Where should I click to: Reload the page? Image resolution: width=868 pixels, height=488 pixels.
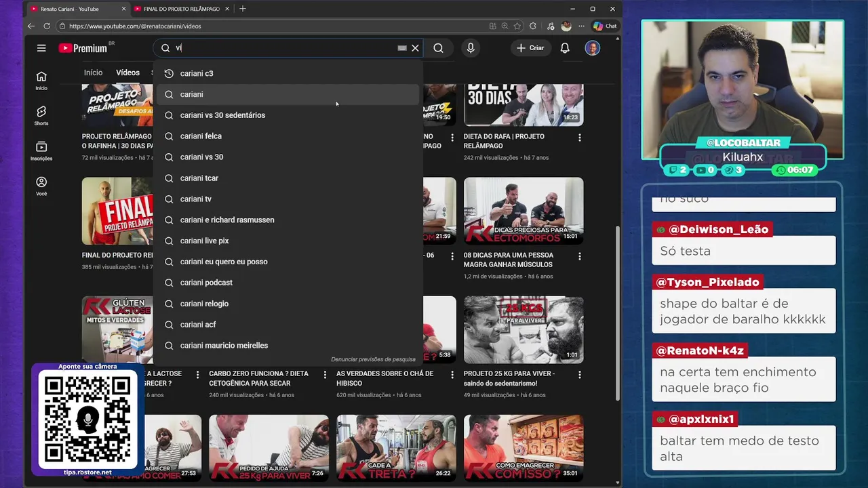pyautogui.click(x=47, y=26)
